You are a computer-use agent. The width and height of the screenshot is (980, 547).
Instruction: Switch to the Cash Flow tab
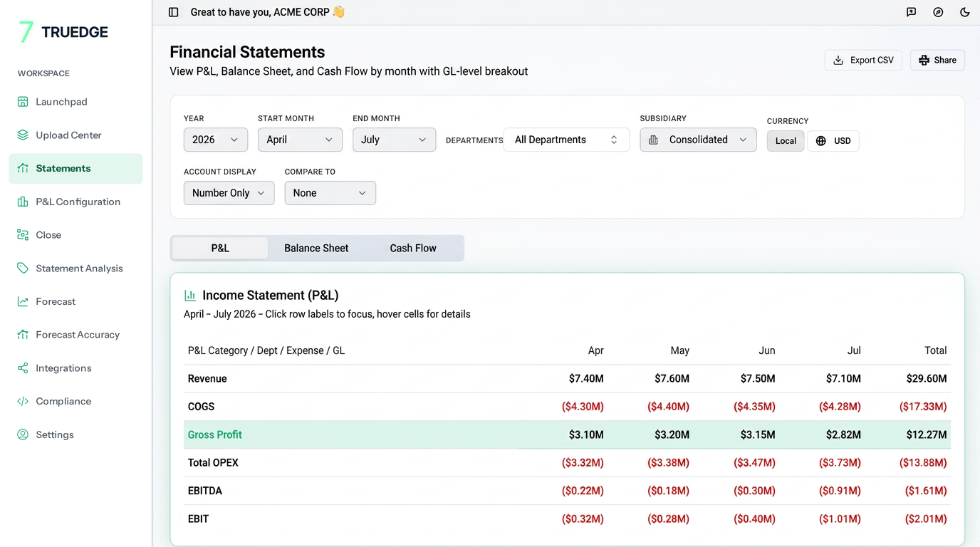pos(413,248)
